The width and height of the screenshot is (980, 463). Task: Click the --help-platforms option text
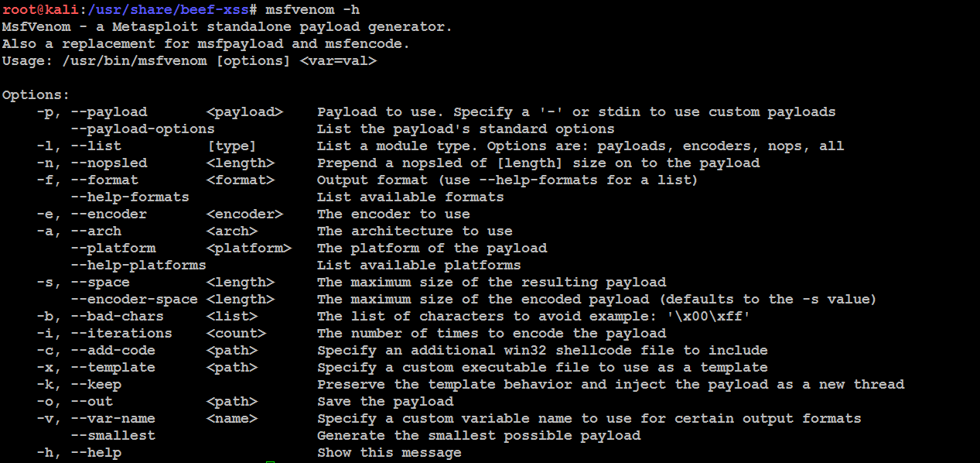click(x=138, y=266)
